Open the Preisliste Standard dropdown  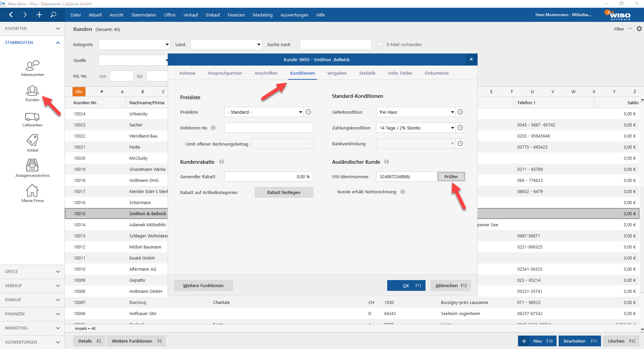[x=264, y=112]
